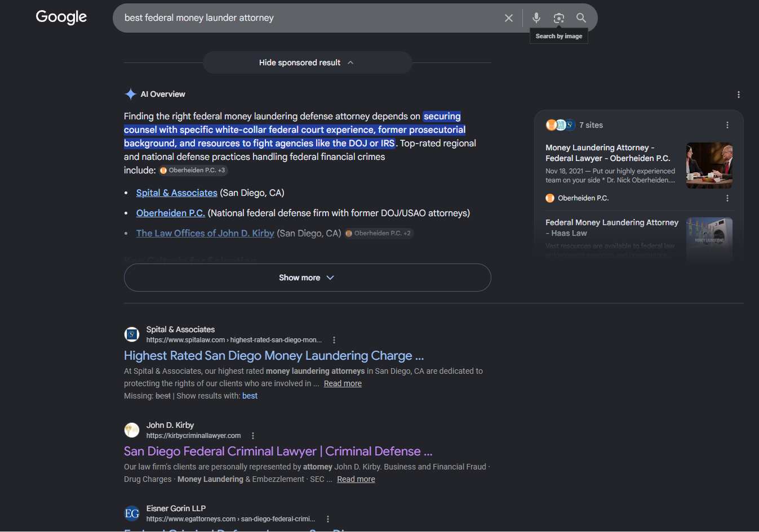
Task: Start voice search with the microphone icon
Action: pos(536,18)
